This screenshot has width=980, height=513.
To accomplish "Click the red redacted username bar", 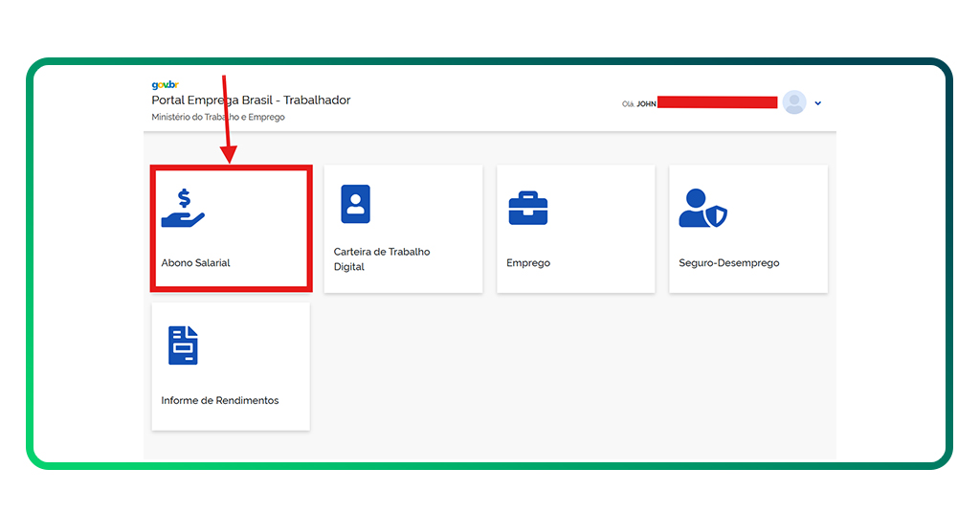I will pyautogui.click(x=718, y=102).
